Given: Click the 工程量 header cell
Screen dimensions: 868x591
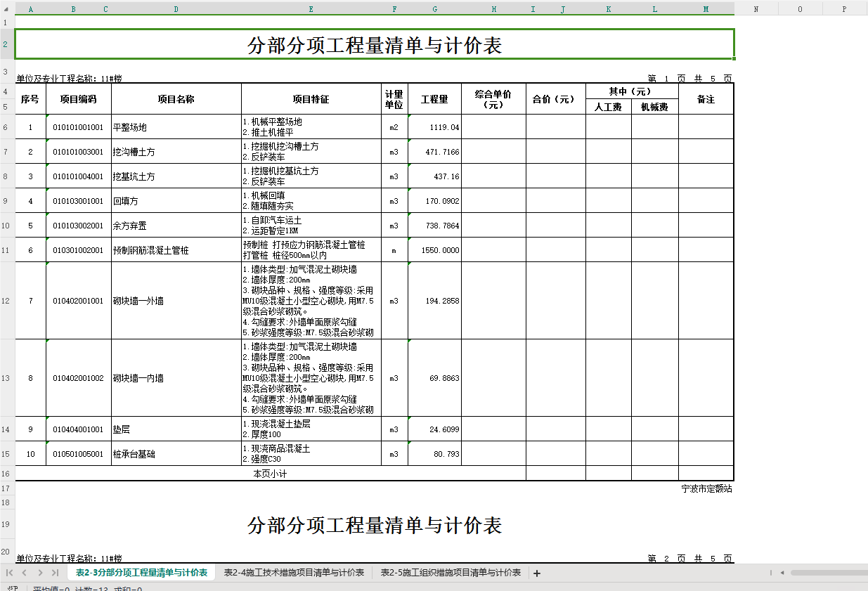Looking at the screenshot, I should tap(434, 99).
